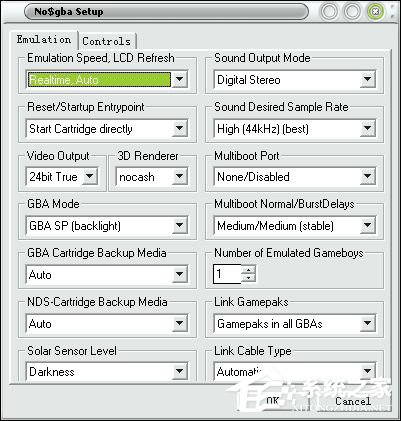Click inside the Emulated Gameboys number field
401x421 pixels.
point(227,274)
